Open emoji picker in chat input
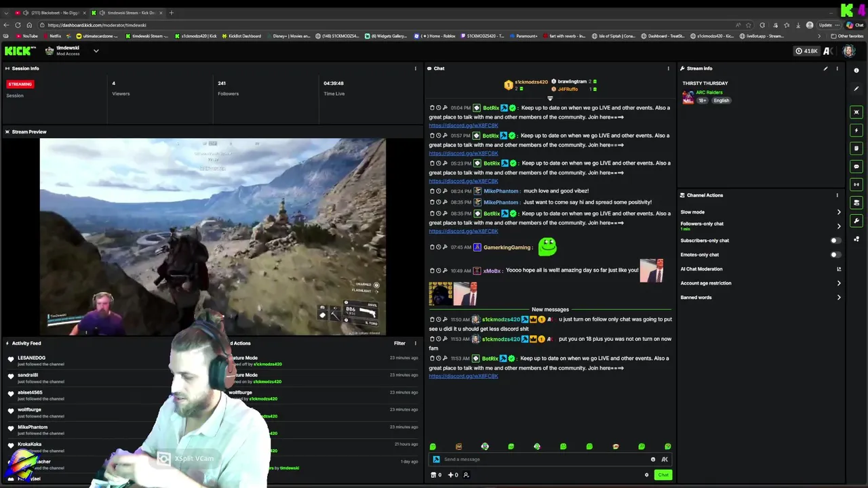The image size is (868, 488). (x=653, y=460)
